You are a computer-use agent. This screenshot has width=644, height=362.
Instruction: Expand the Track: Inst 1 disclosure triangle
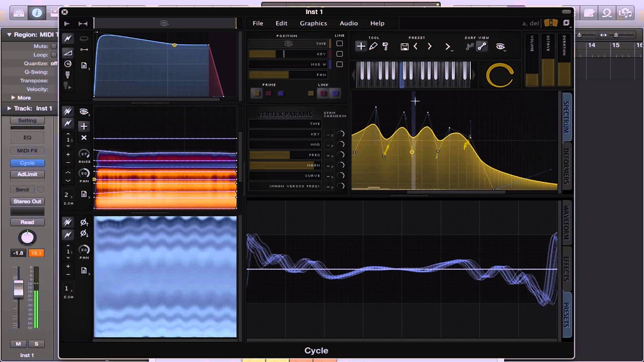coord(9,108)
